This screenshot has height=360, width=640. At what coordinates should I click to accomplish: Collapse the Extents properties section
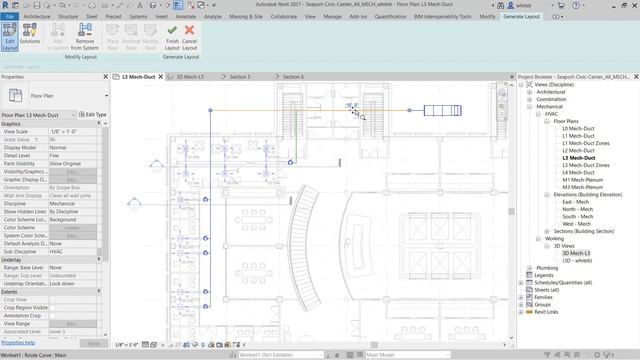98,291
